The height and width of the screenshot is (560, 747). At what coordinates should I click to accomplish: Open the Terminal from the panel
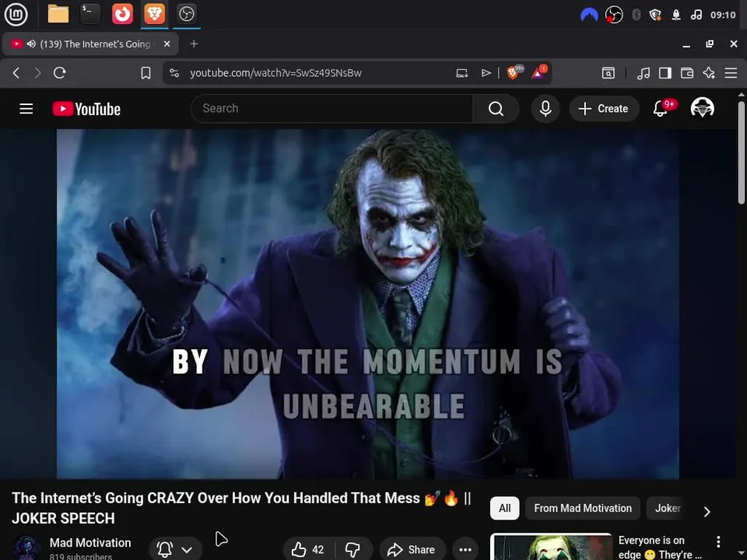[90, 14]
